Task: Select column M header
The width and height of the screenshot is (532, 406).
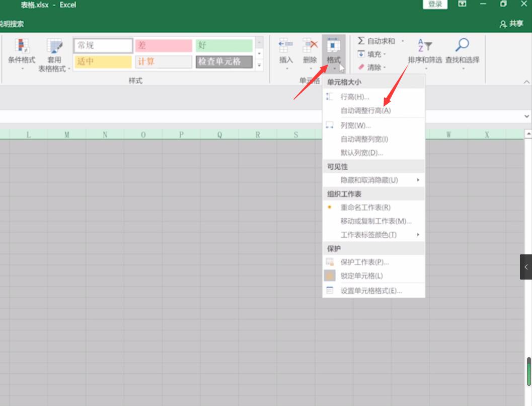Action: click(67, 135)
